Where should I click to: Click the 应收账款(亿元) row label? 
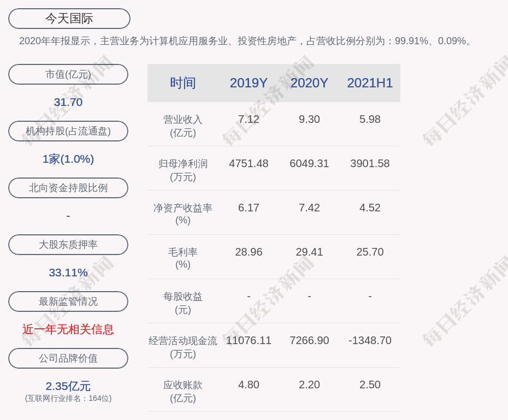pyautogui.click(x=183, y=392)
